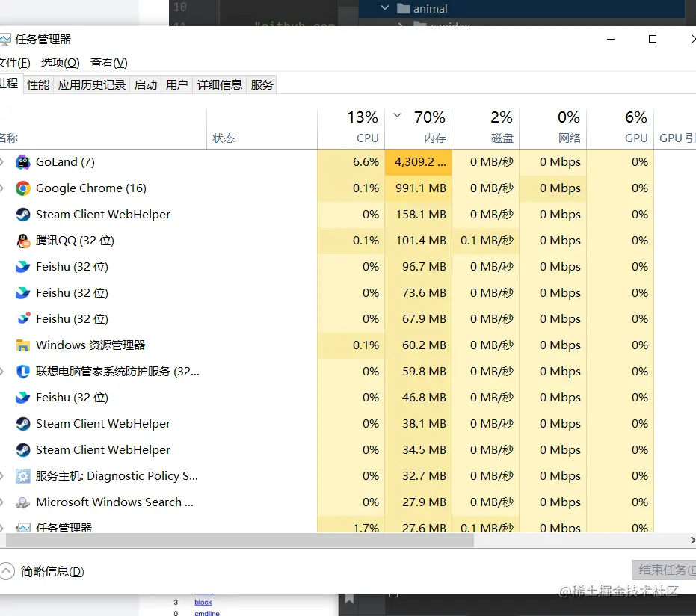Sort by the 网络 column header

click(x=553, y=129)
